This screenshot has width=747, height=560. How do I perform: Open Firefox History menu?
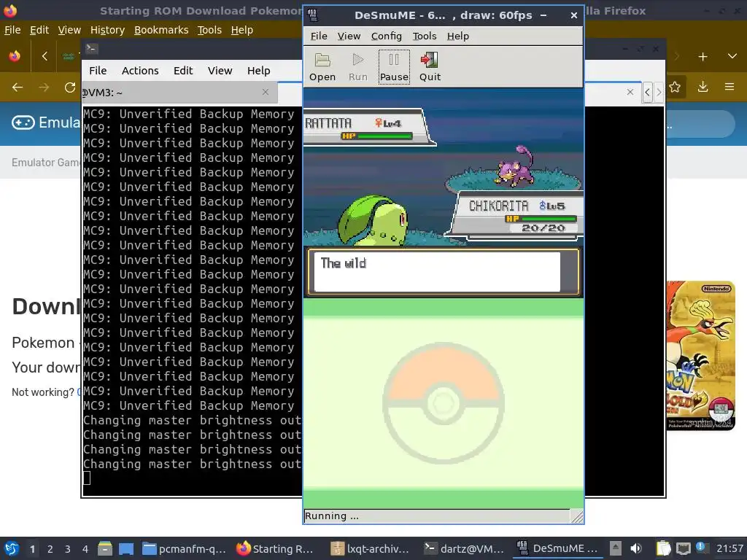(107, 30)
